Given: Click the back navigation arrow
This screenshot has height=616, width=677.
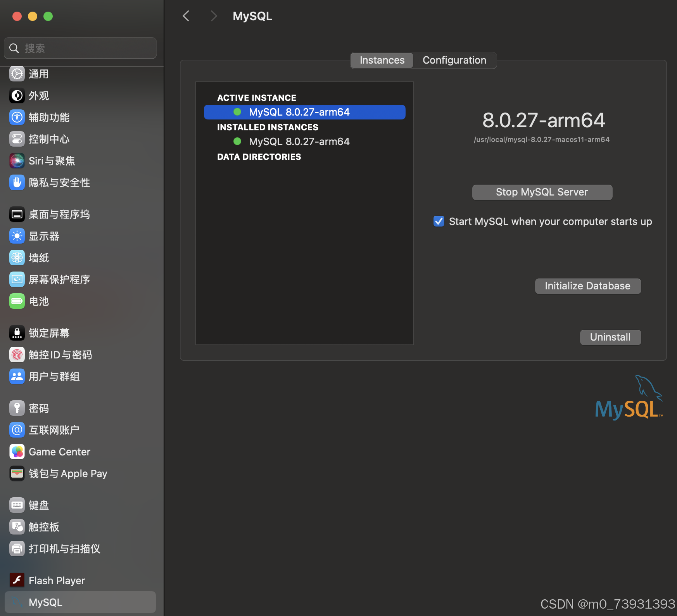Looking at the screenshot, I should pyautogui.click(x=186, y=16).
